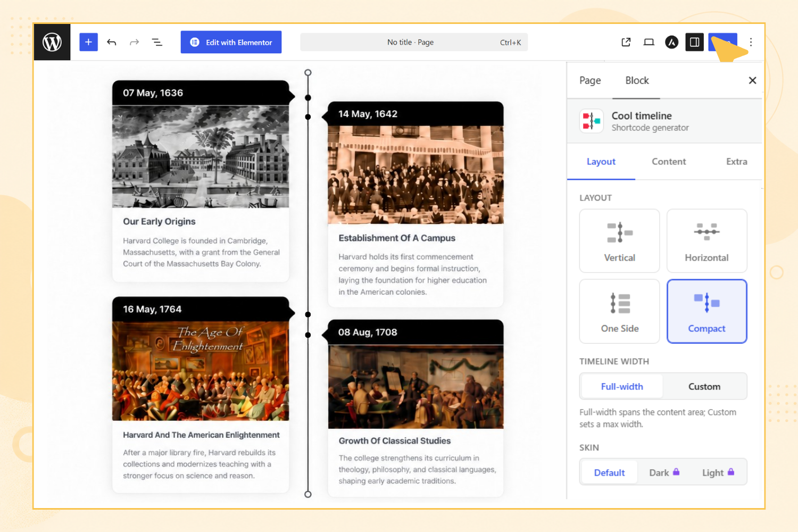Click the undo arrow icon
Image resolution: width=798 pixels, height=532 pixels.
click(x=111, y=42)
